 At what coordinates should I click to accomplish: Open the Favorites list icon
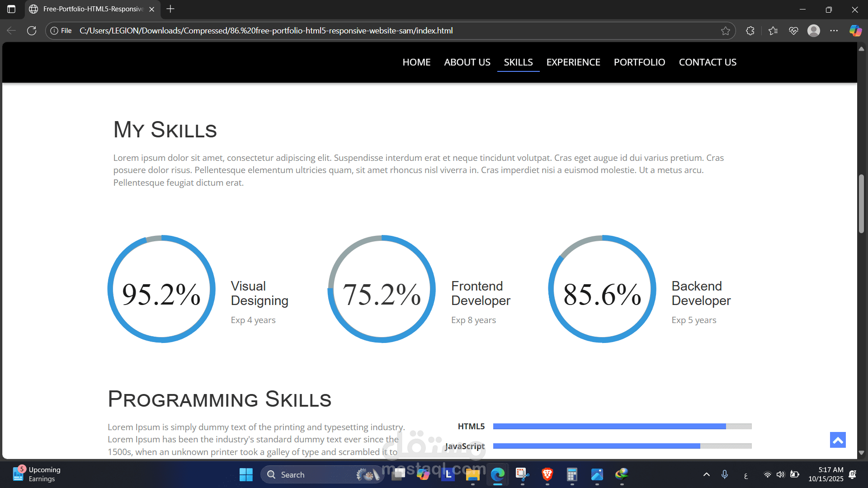point(773,31)
